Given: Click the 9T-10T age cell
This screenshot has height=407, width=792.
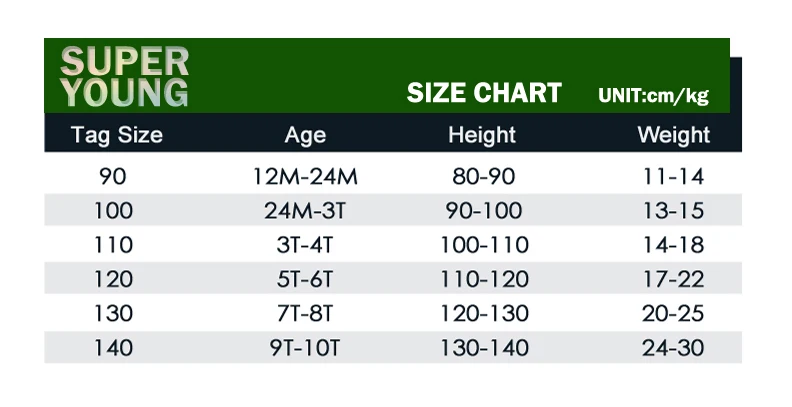Looking at the screenshot, I should click(x=305, y=348).
